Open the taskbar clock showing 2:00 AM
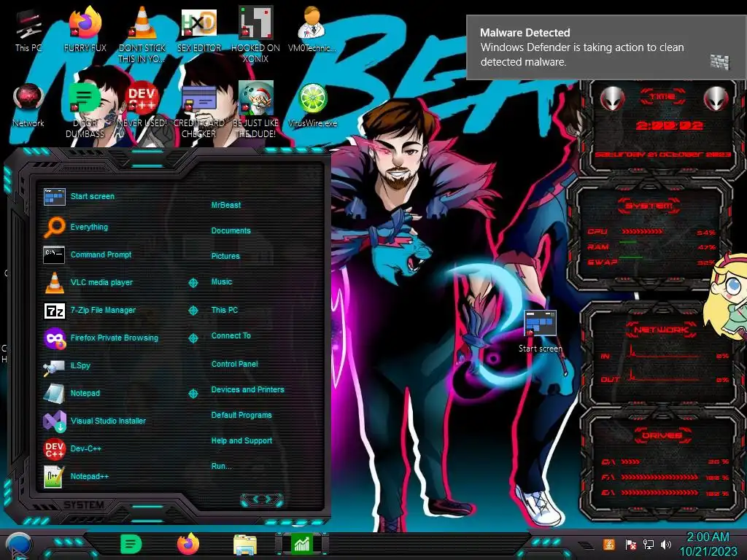Image resolution: width=747 pixels, height=560 pixels. [x=708, y=544]
